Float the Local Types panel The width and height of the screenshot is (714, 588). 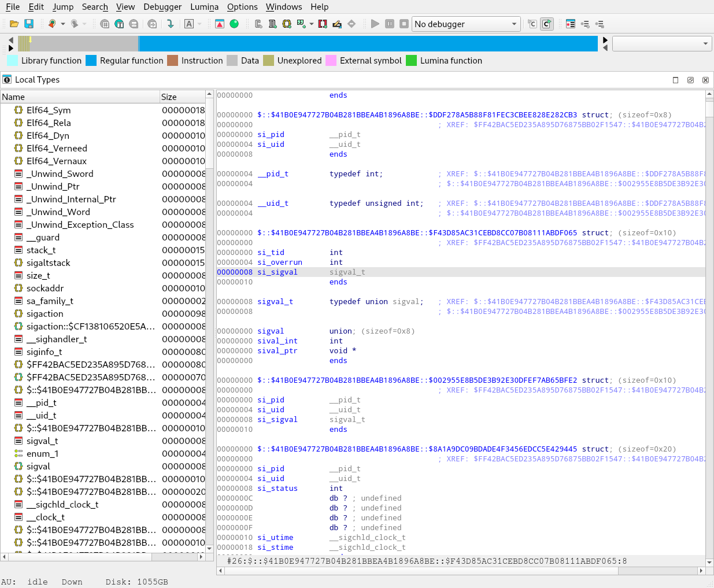tap(690, 80)
